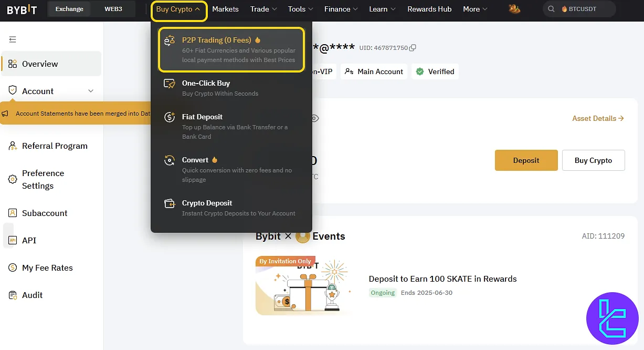644x350 pixels.
Task: Click the white Buy Crypto button
Action: [x=594, y=160]
